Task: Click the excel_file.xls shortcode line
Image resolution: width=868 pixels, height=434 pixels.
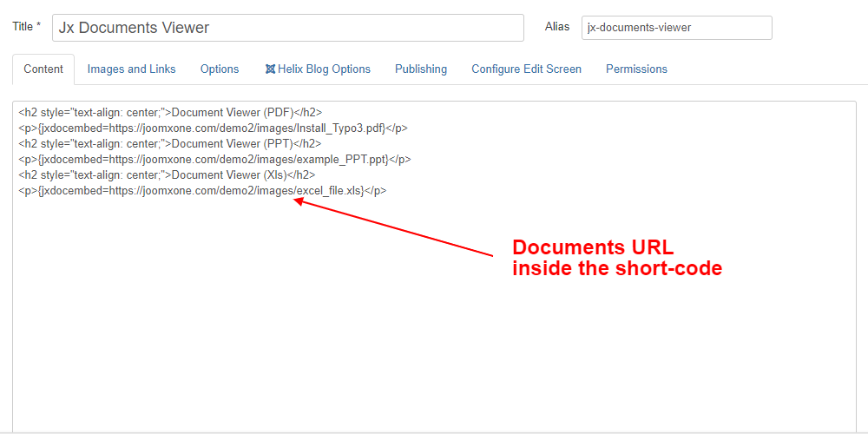Action: [202, 191]
